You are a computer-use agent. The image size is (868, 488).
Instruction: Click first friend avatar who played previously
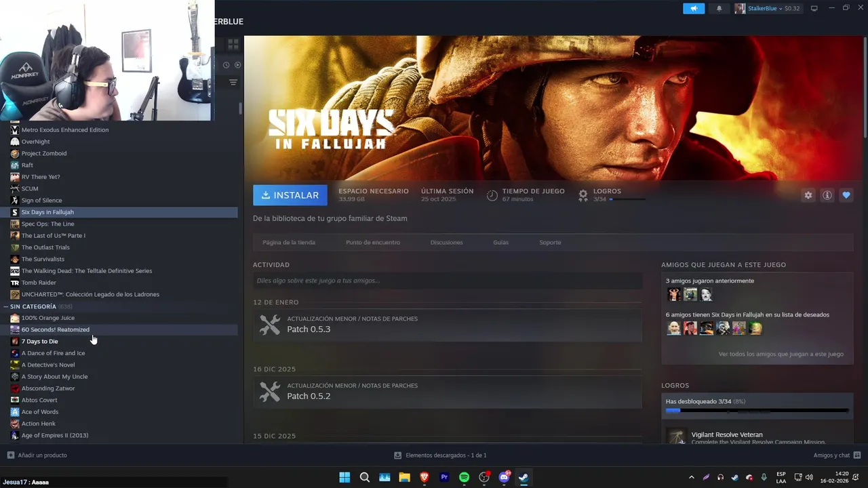(674, 294)
